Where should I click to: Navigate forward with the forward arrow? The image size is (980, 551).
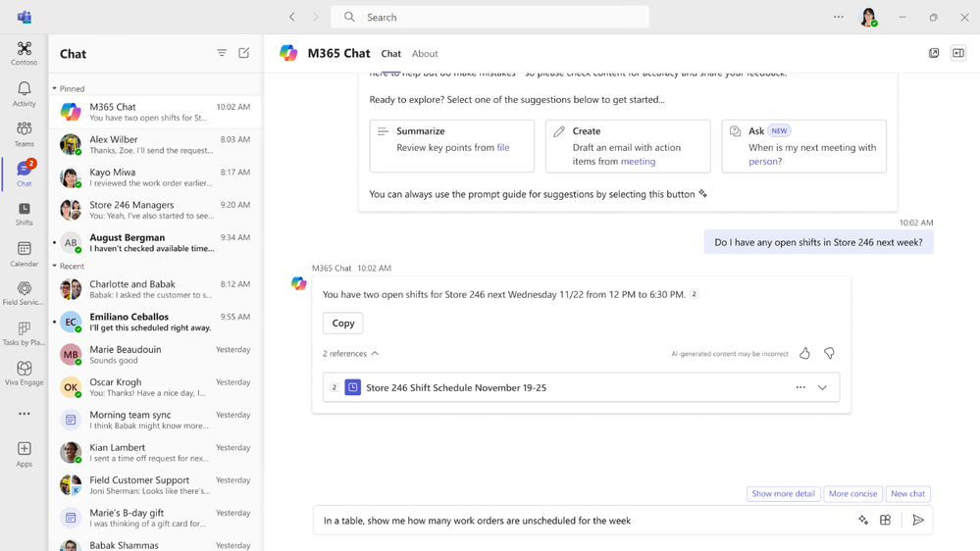tap(316, 17)
